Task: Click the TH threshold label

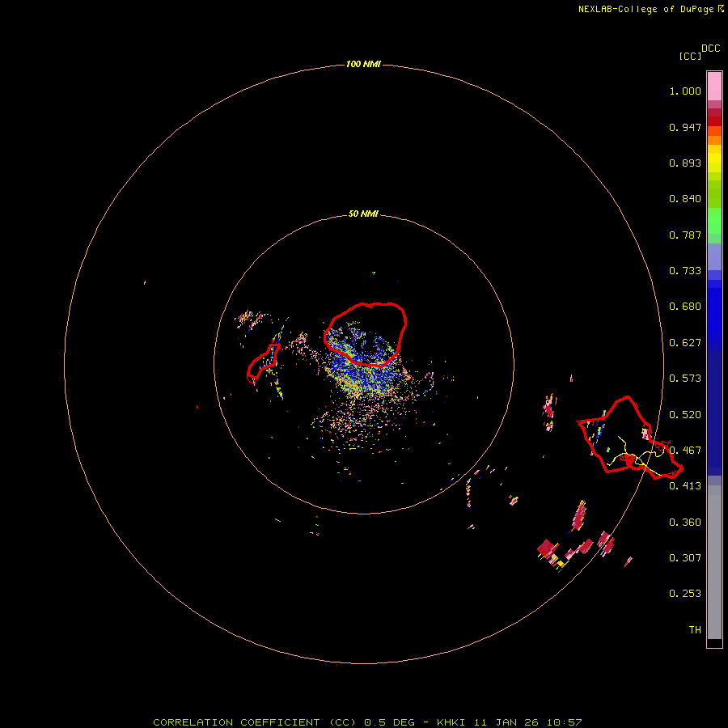Action: pyautogui.click(x=695, y=629)
